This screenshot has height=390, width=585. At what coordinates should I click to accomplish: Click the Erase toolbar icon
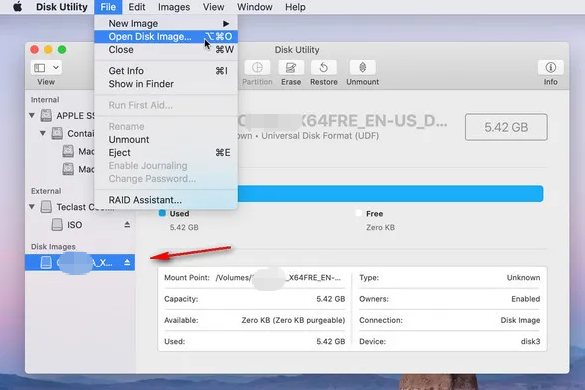click(x=291, y=68)
